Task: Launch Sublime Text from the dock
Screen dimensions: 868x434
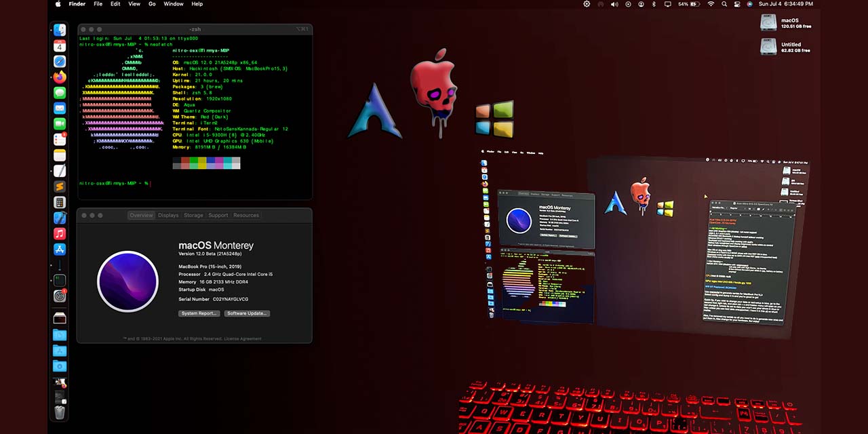Action: (x=60, y=186)
